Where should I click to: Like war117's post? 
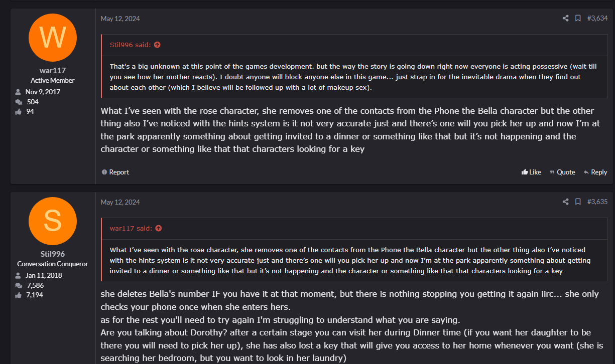(531, 172)
